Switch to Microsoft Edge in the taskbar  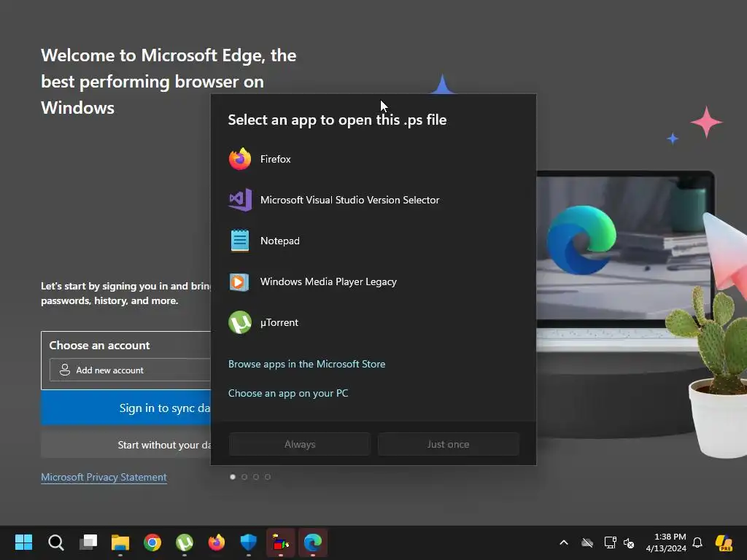click(x=313, y=542)
